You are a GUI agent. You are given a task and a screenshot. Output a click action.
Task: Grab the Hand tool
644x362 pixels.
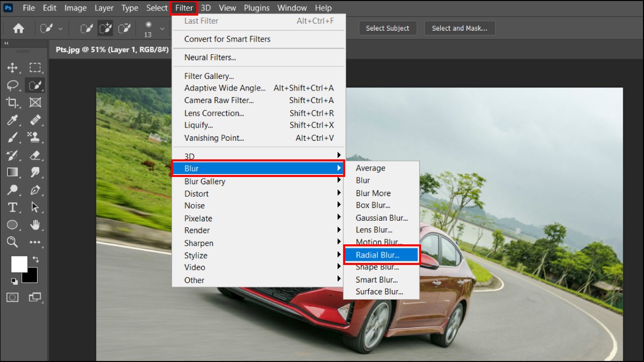pos(35,225)
